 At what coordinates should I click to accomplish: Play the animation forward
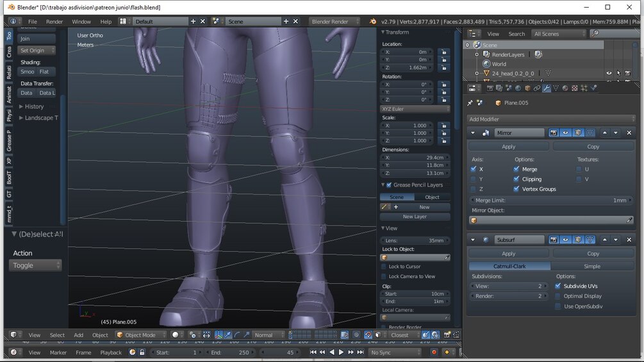(x=341, y=352)
